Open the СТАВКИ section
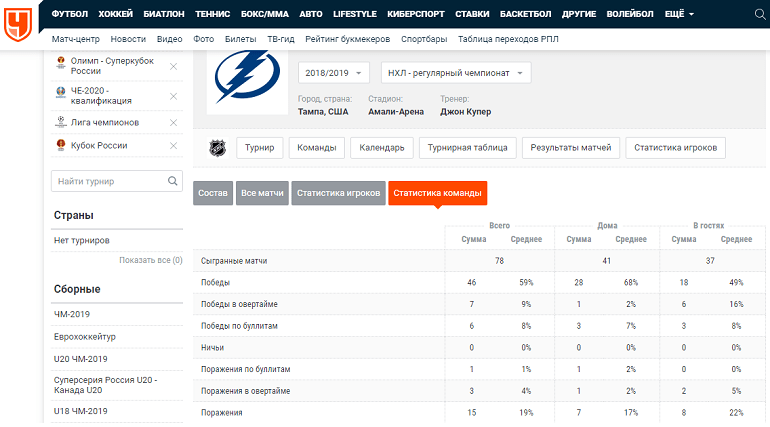Viewport: 770px width, 427px height. 472,14
